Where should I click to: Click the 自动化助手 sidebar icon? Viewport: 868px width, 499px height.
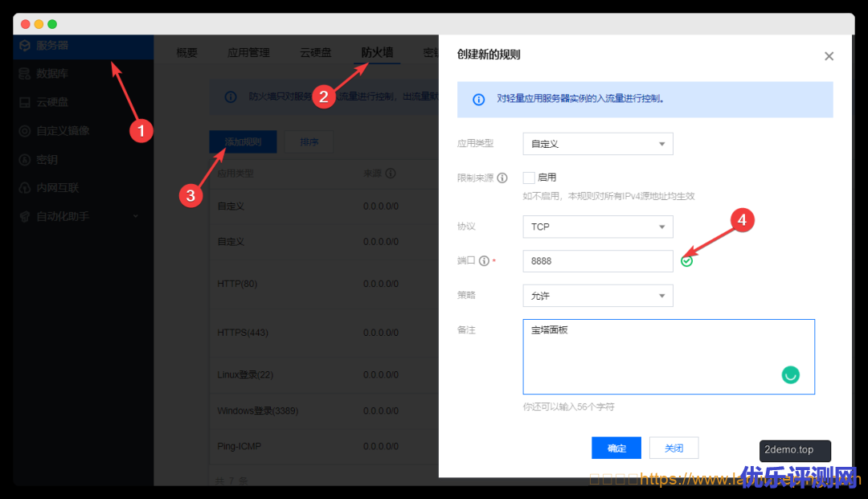pos(24,217)
